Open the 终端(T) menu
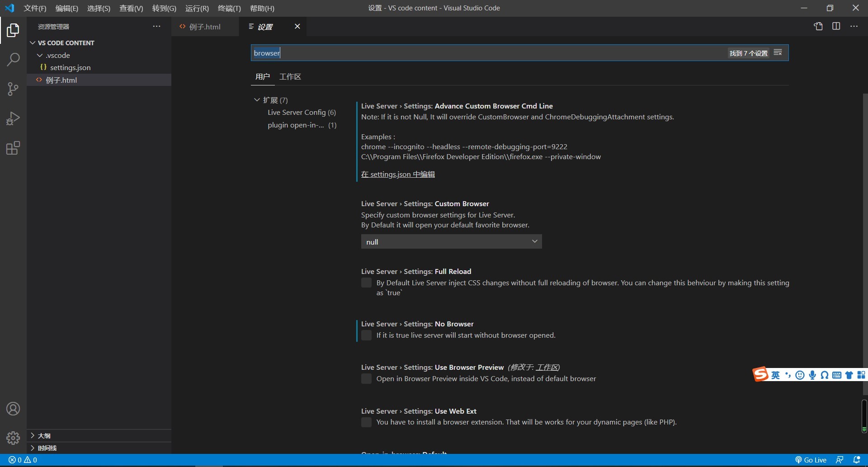The width and height of the screenshot is (868, 467). [229, 8]
